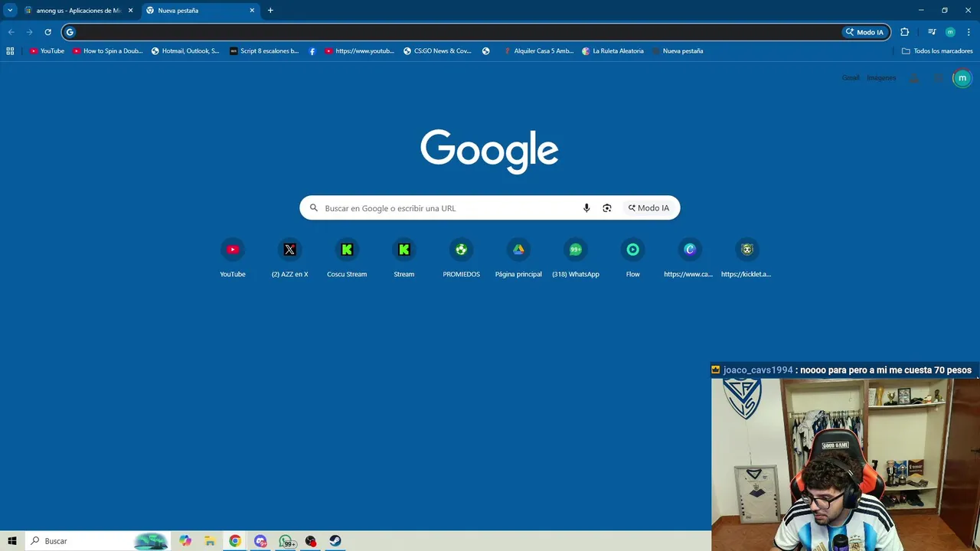980x551 pixels.
Task: Open the CS:GO News & Cov... bookmark
Action: (x=438, y=51)
